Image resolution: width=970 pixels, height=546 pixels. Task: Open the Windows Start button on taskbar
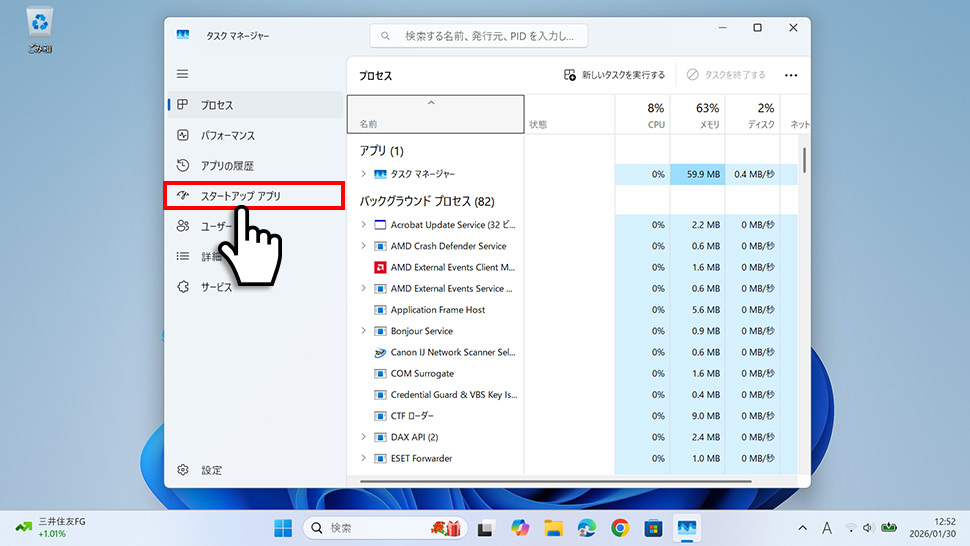coord(283,528)
